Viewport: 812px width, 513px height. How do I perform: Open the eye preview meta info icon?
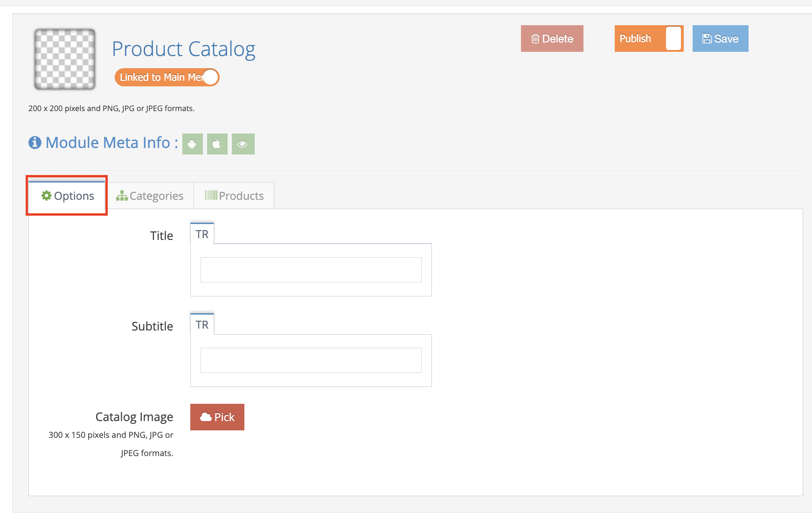tap(243, 144)
